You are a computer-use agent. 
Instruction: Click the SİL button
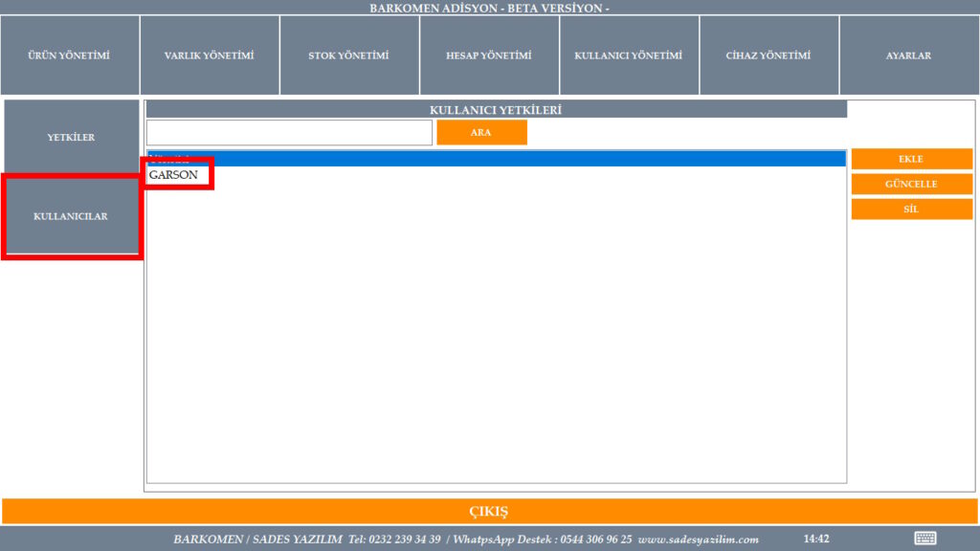point(912,209)
